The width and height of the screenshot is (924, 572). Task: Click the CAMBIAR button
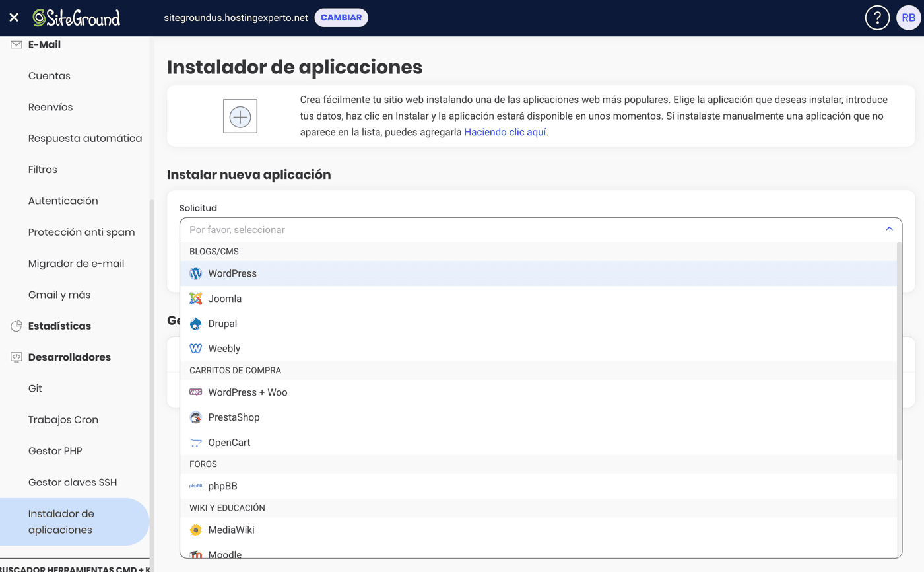coord(341,18)
